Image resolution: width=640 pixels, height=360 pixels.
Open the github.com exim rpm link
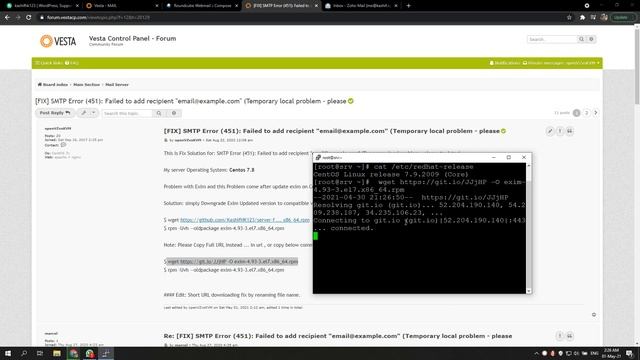245,220
